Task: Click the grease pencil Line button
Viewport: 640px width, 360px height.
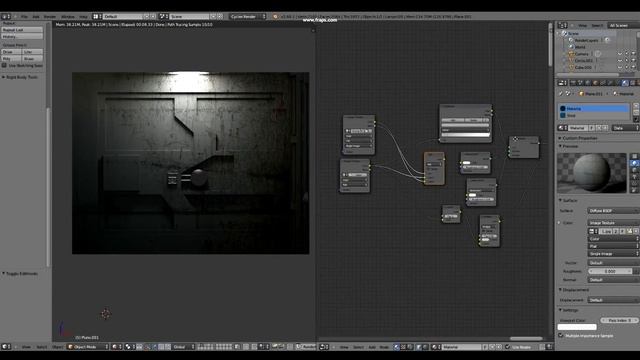Action: [x=33, y=52]
